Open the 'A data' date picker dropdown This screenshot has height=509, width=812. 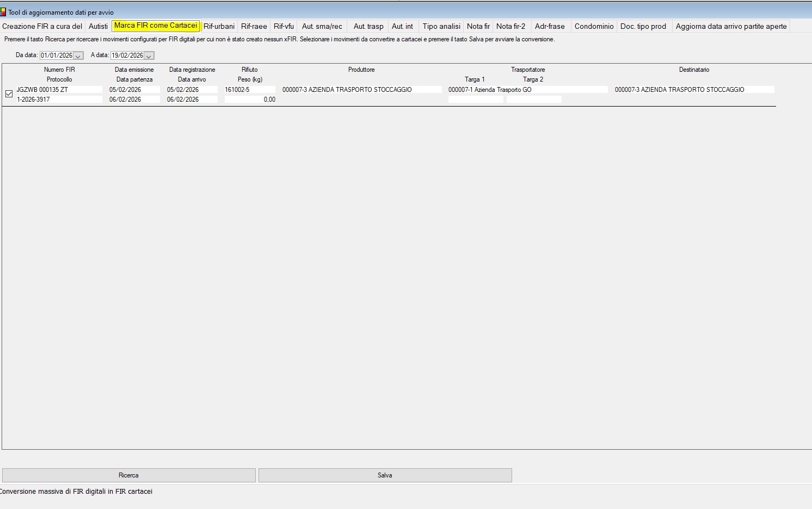coord(149,55)
